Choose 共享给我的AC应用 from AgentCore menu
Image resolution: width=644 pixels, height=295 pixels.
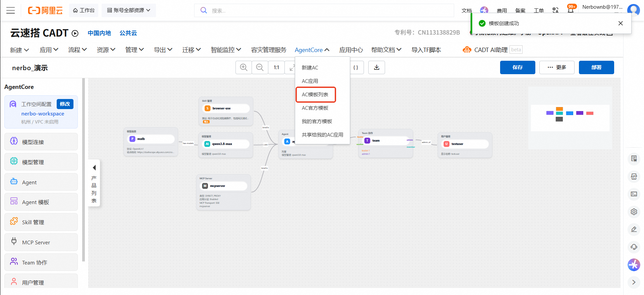click(322, 135)
